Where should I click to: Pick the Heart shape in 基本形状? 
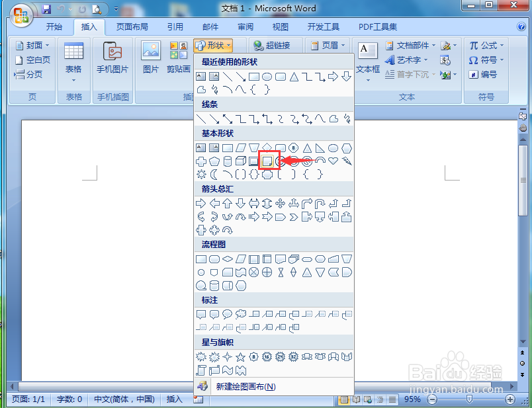[333, 161]
